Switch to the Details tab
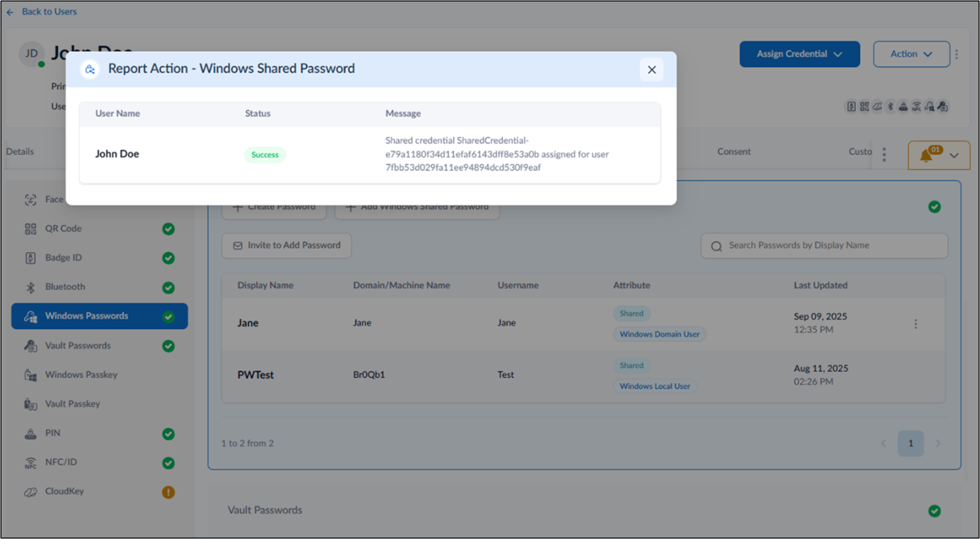The width and height of the screenshot is (980, 539). point(20,151)
